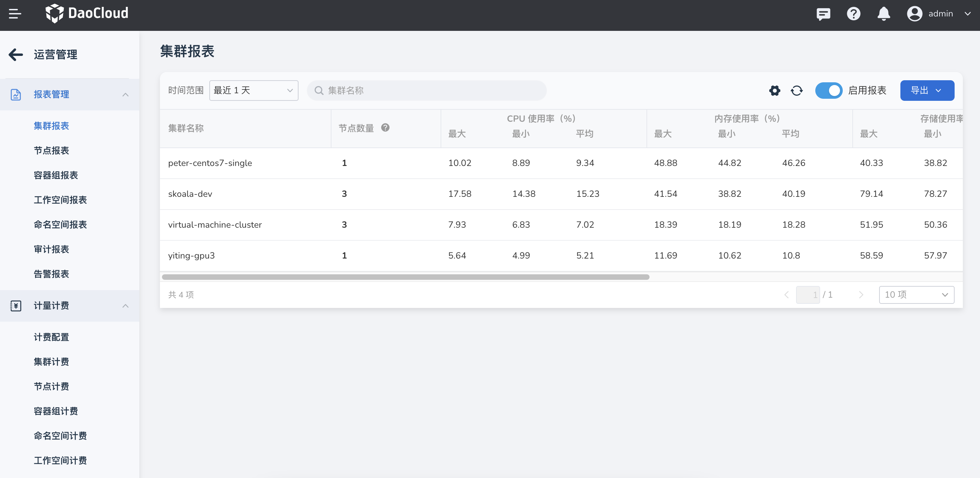The height and width of the screenshot is (478, 980).
Task: Open the 10 项 page size dropdown
Action: (916, 295)
